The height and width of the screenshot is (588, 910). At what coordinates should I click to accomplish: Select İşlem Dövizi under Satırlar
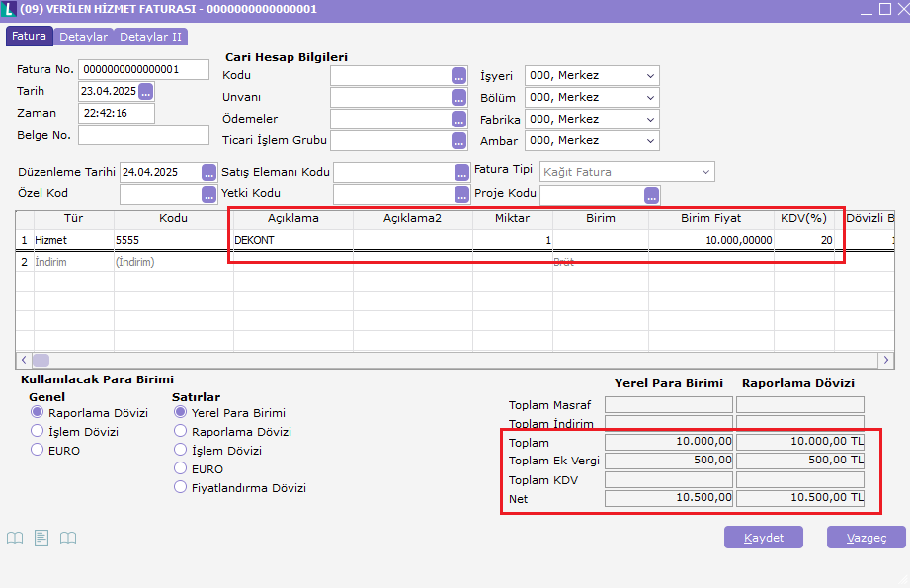click(181, 450)
